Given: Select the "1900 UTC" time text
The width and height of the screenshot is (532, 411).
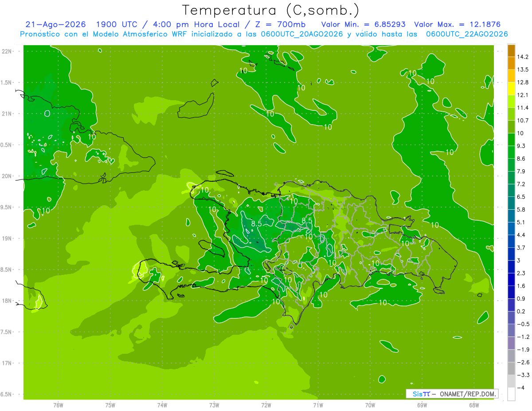Looking at the screenshot, I should [117, 24].
